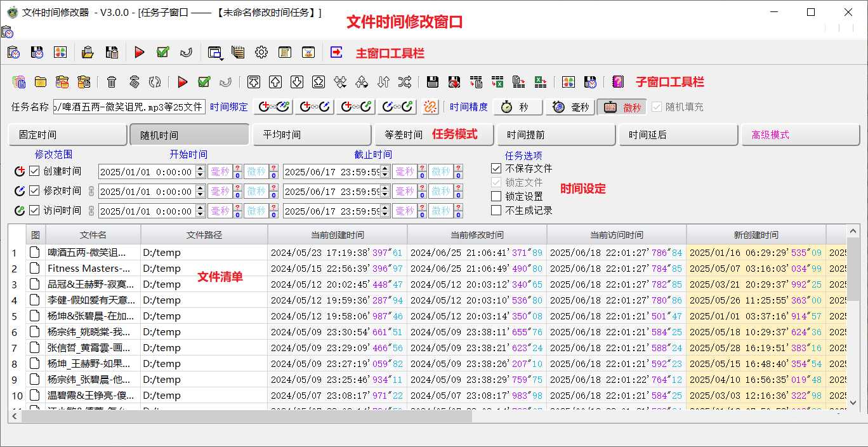Click the 时间提前 button
Screen dimensions: 868x447
coord(556,135)
